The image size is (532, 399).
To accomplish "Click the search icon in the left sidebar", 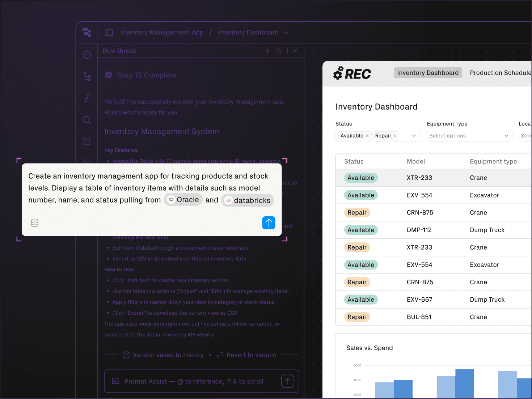I will (x=86, y=120).
